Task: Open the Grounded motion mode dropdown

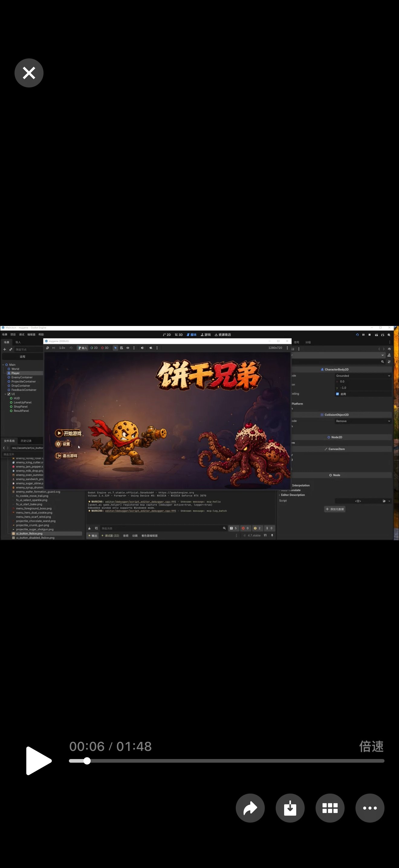Action: (363, 376)
